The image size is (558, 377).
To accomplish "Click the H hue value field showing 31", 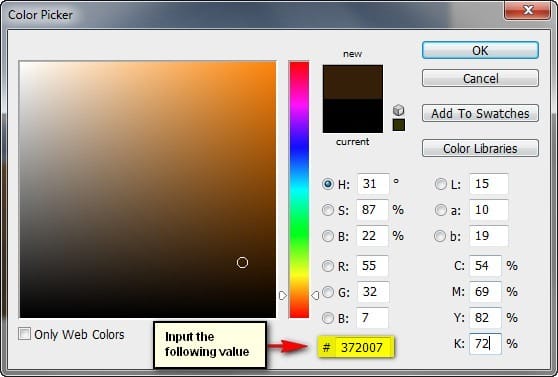I will click(x=373, y=184).
